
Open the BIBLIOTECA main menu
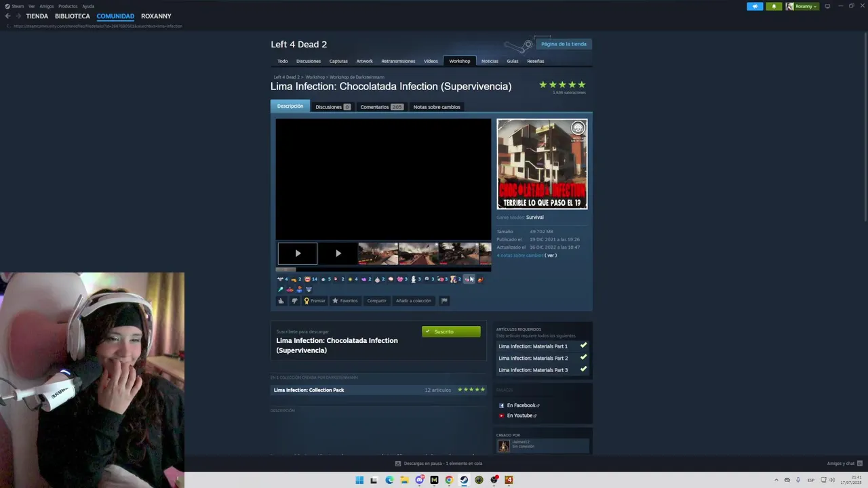pos(73,16)
